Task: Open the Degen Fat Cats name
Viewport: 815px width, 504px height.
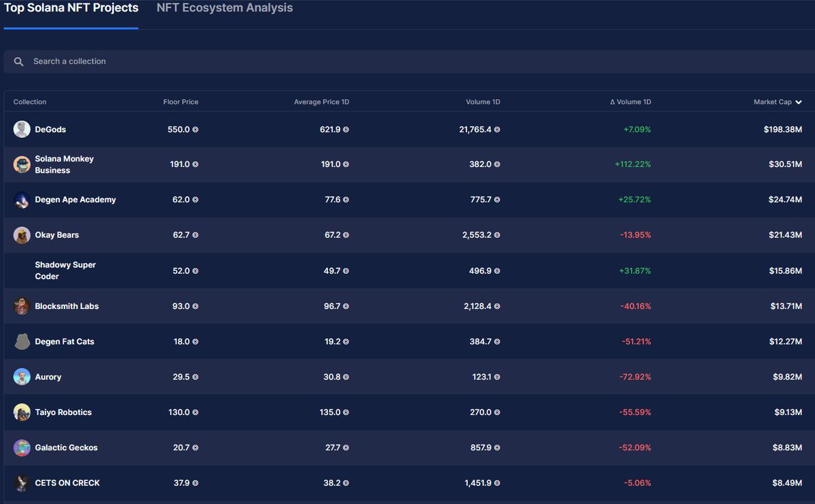Action: 65,341
